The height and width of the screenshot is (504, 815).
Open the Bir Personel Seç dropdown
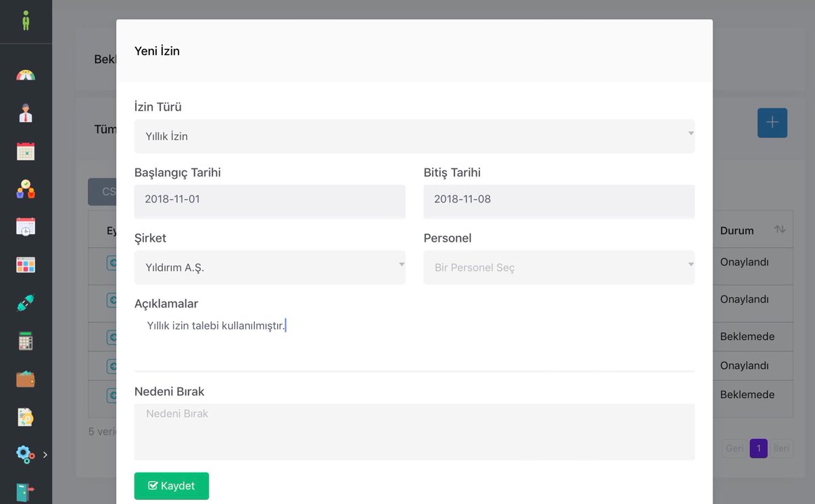(559, 268)
